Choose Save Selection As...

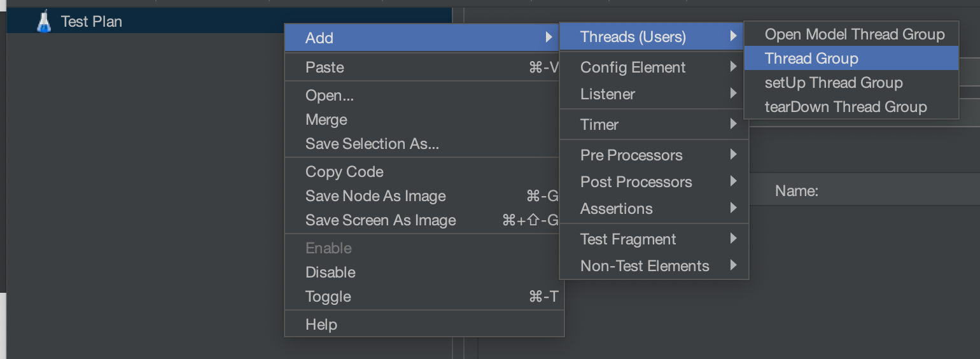(424, 144)
